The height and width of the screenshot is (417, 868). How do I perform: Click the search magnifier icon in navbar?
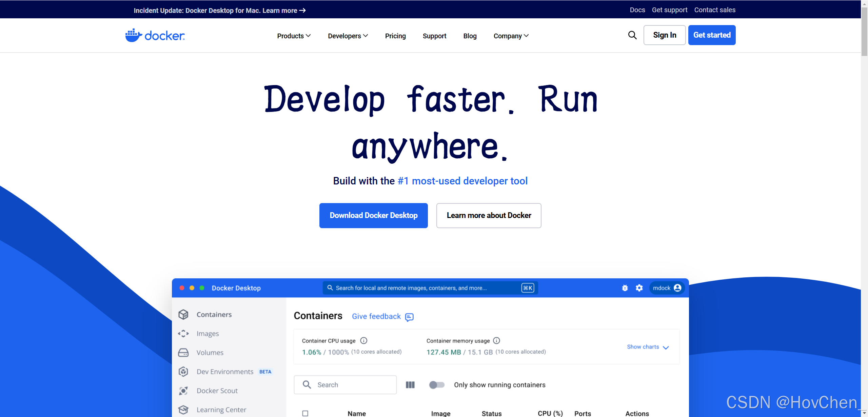[632, 35]
